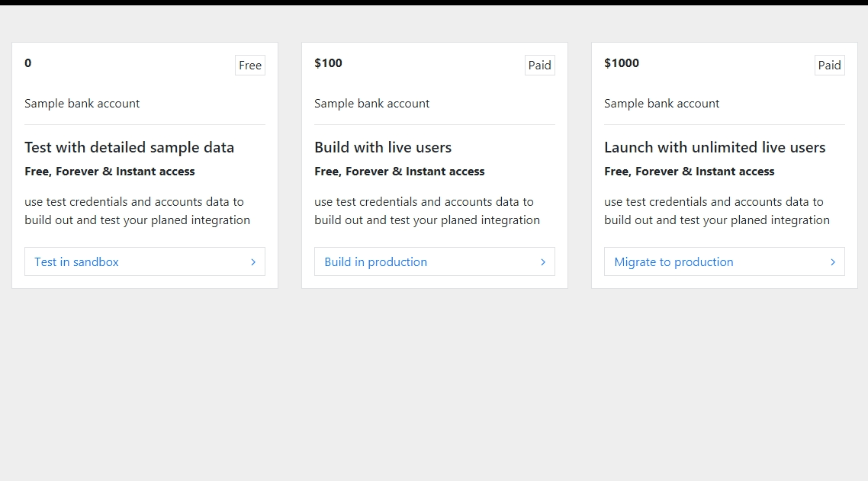Click the $100 price label
This screenshot has width=868, height=481.
[x=328, y=63]
